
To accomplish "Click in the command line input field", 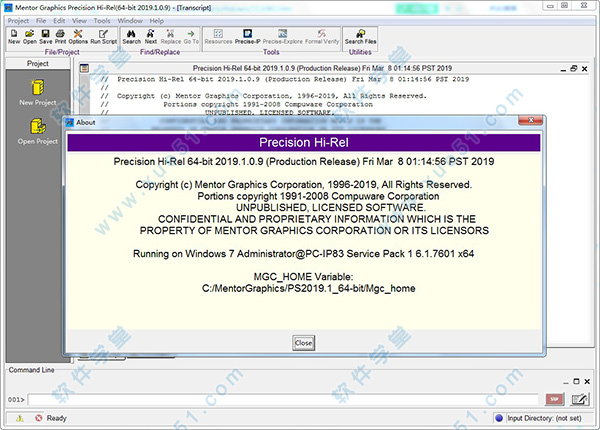I will pos(283,400).
